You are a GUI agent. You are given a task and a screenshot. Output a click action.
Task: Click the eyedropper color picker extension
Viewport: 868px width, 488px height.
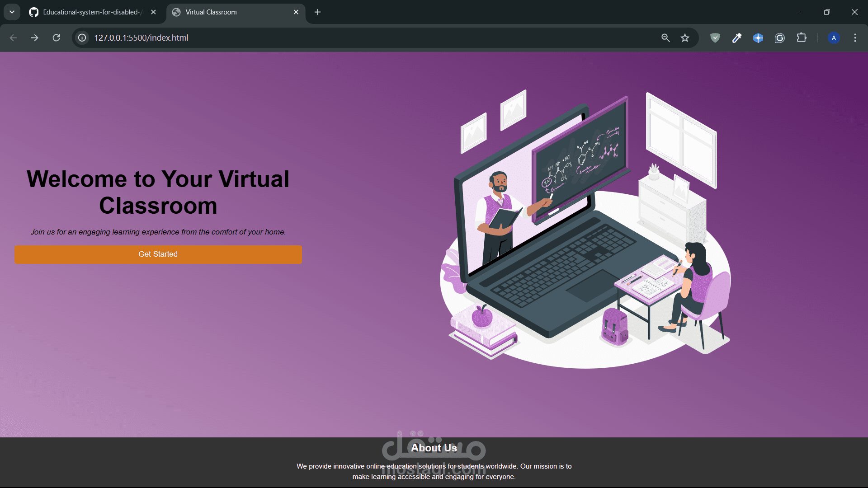coord(736,38)
